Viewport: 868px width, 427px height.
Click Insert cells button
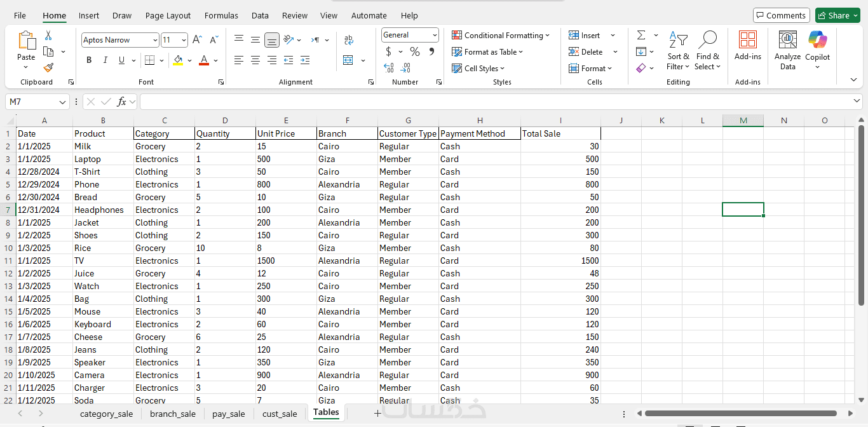click(585, 36)
